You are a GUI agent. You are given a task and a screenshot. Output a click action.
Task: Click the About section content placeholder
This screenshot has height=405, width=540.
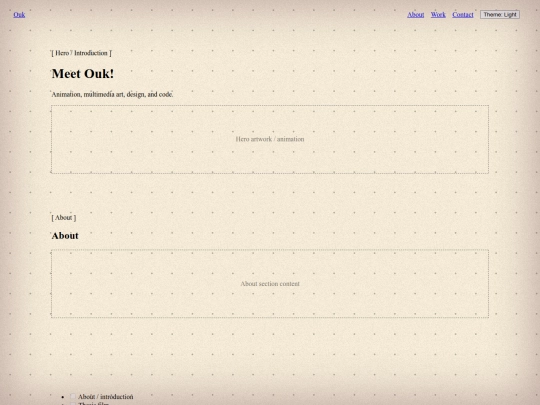(270, 283)
